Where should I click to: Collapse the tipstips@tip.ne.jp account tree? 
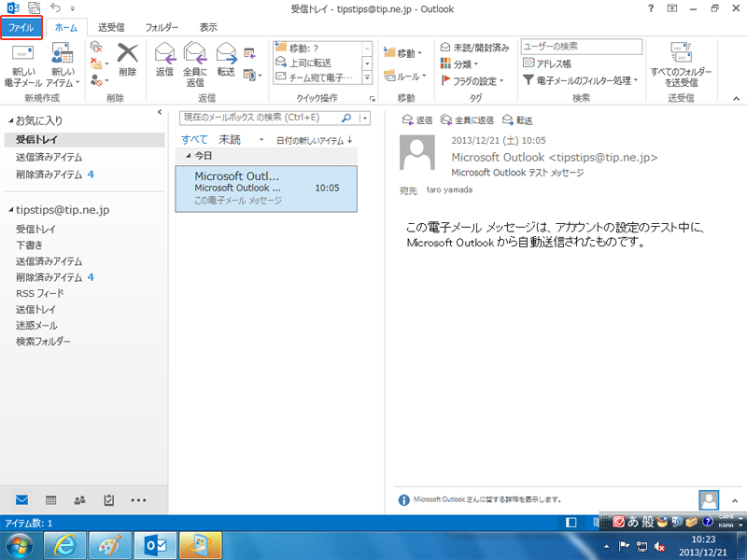pyautogui.click(x=10, y=210)
